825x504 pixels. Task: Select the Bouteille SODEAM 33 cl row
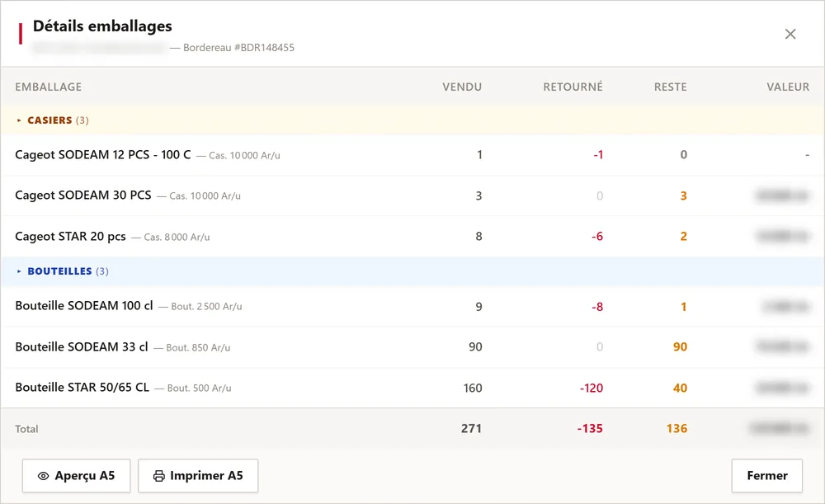pos(412,347)
